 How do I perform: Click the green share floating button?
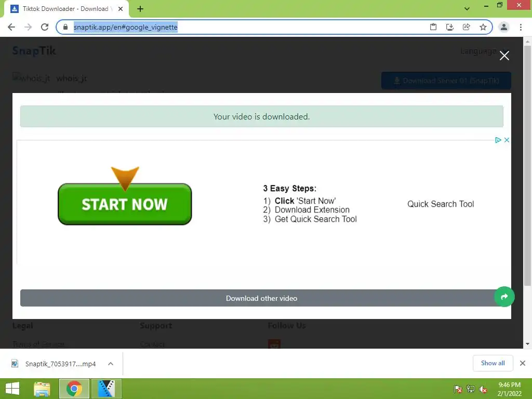504,297
